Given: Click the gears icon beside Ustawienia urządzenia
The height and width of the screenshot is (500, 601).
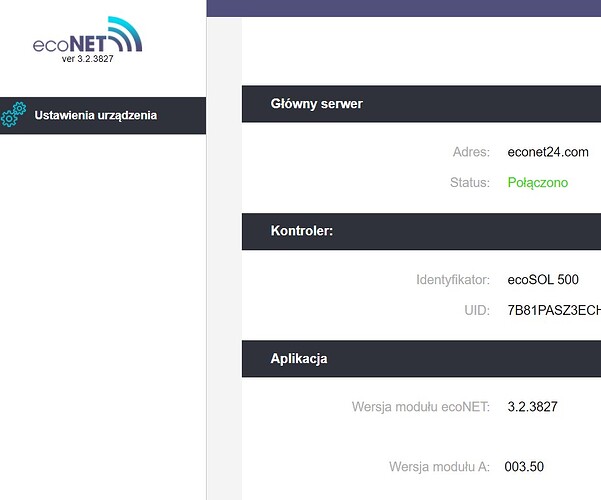Looking at the screenshot, I should (x=14, y=115).
